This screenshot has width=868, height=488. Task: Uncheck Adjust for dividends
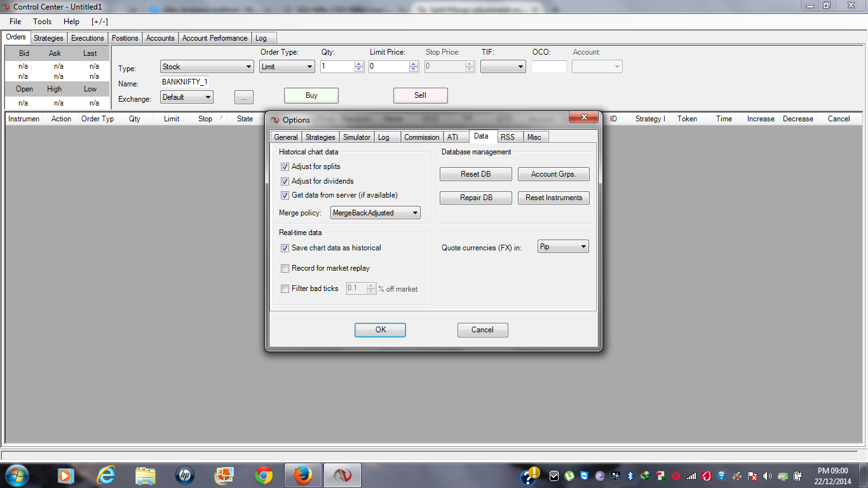[285, 181]
